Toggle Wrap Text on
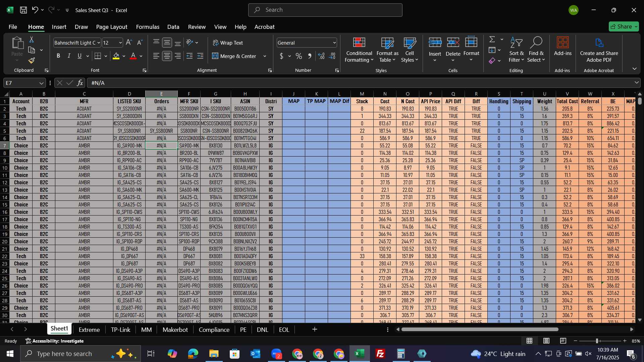 coord(228,43)
